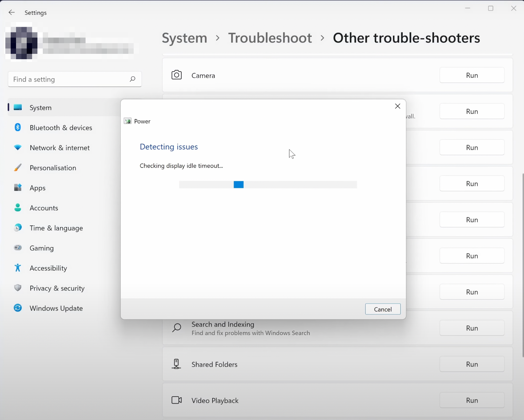Navigate to System in the breadcrumb
The width and height of the screenshot is (524, 420).
coord(184,38)
